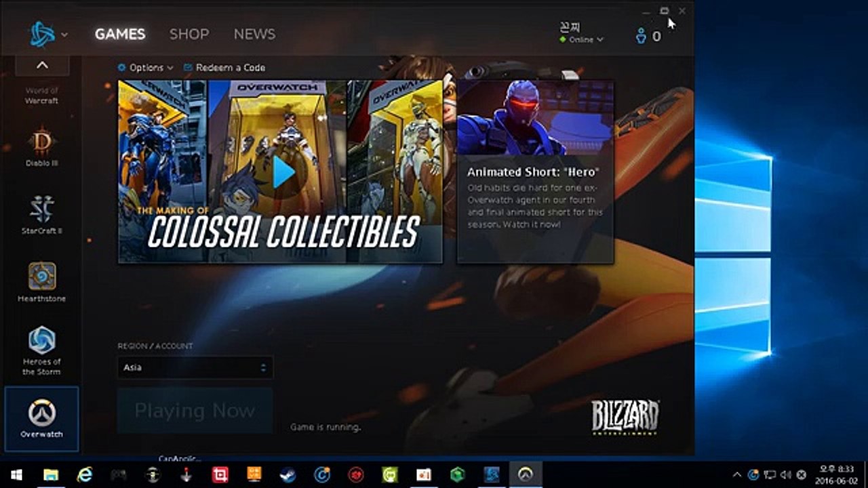The height and width of the screenshot is (488, 868).
Task: Click the Redeem a Code link
Action: [224, 68]
